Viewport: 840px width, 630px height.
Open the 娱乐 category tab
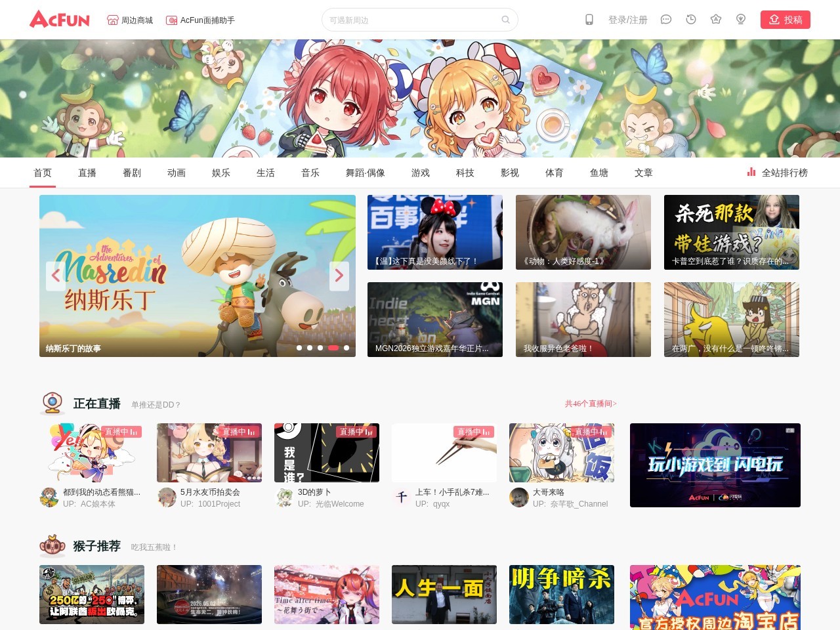coord(221,173)
